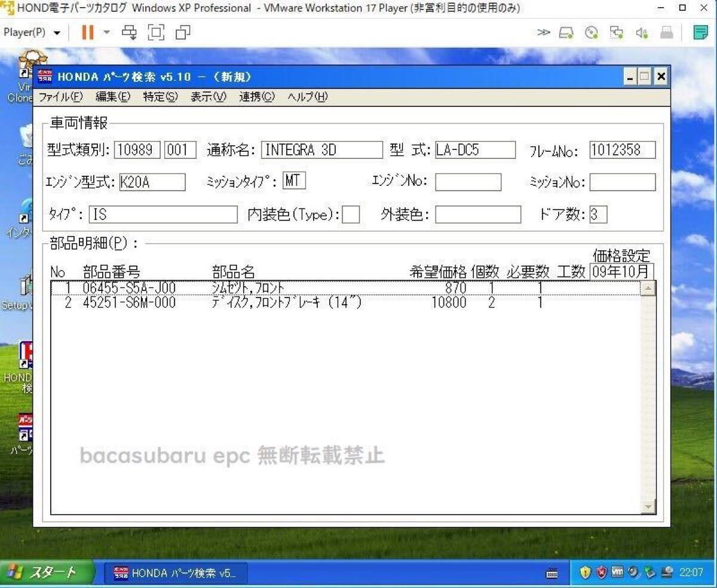Expand hidden VMware devices with chevron
This screenshot has width=717, height=588.
coord(543,33)
